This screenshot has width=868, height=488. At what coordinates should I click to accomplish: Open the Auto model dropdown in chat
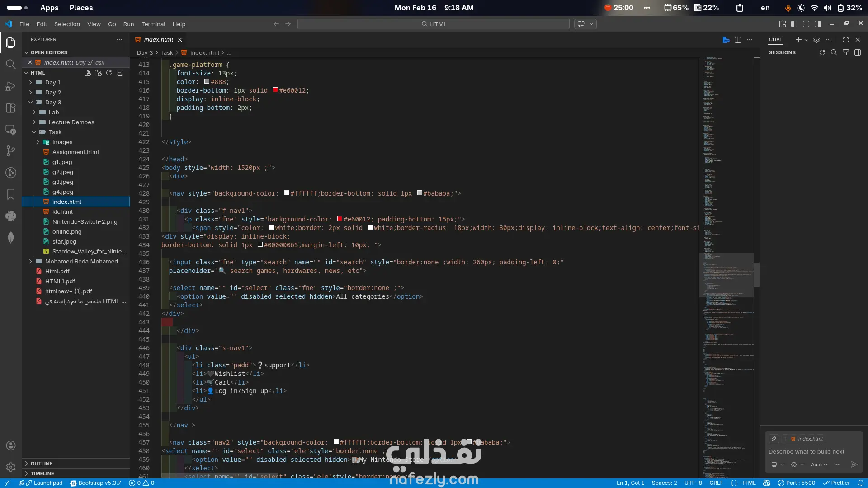coord(819,465)
